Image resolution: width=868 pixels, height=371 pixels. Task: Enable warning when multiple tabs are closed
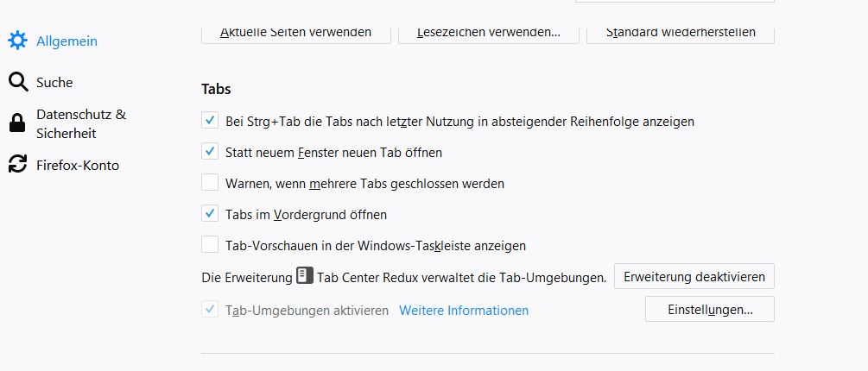210,183
